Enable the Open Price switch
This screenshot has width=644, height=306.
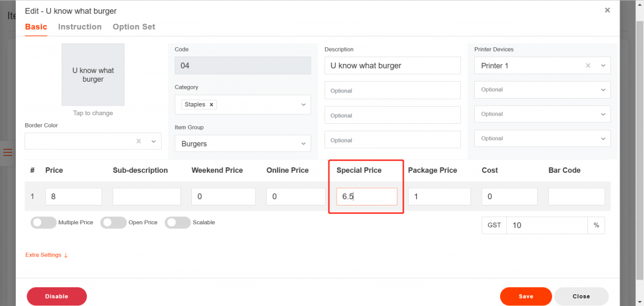[113, 222]
